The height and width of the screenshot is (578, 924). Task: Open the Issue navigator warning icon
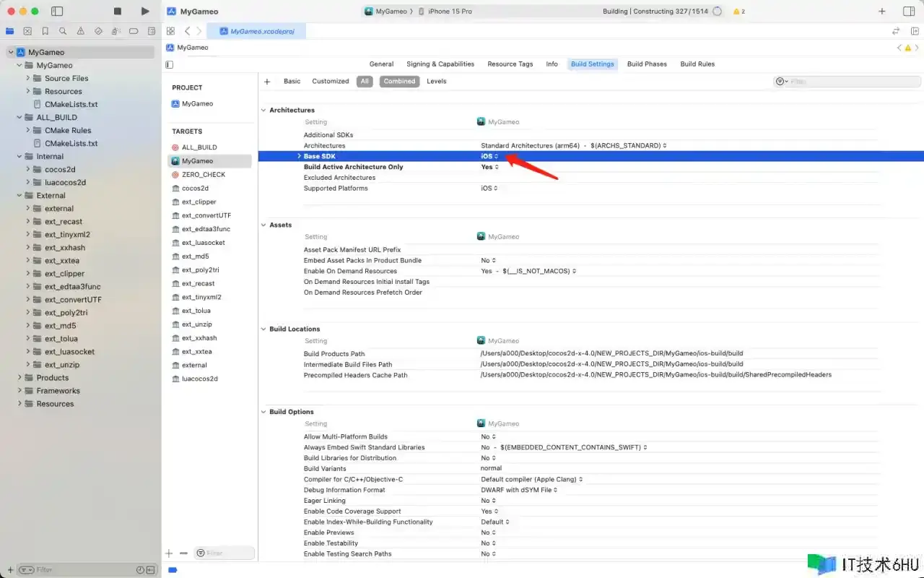pos(80,32)
